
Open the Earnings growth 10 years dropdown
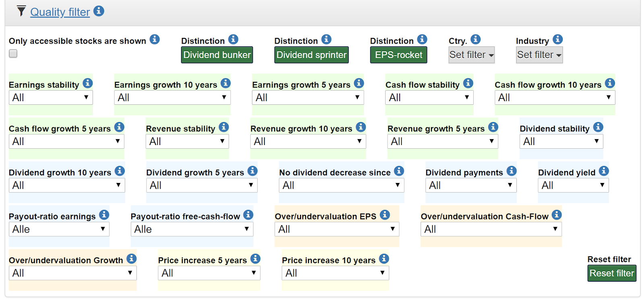pyautogui.click(x=172, y=98)
